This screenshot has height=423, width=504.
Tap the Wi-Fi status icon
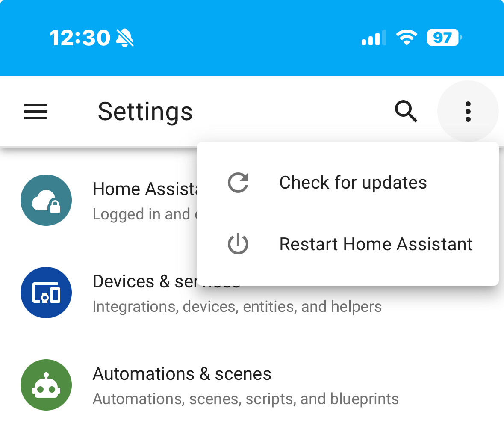click(407, 38)
